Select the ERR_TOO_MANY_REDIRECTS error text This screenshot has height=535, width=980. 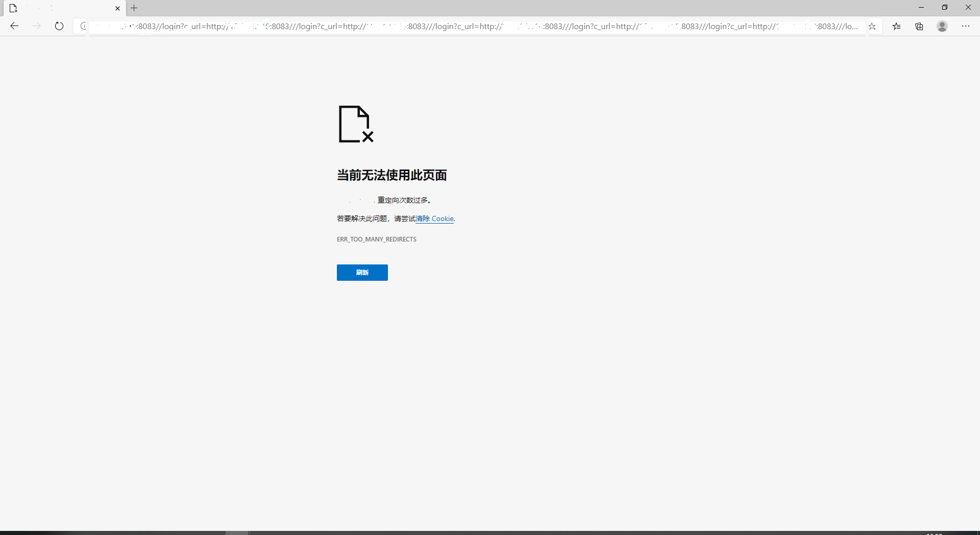[376, 239]
